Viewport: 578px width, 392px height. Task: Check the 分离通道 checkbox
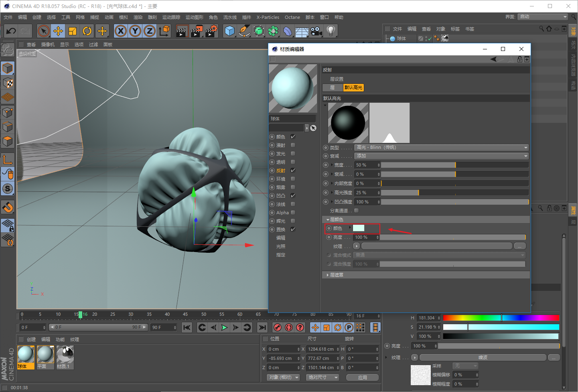[356, 210]
